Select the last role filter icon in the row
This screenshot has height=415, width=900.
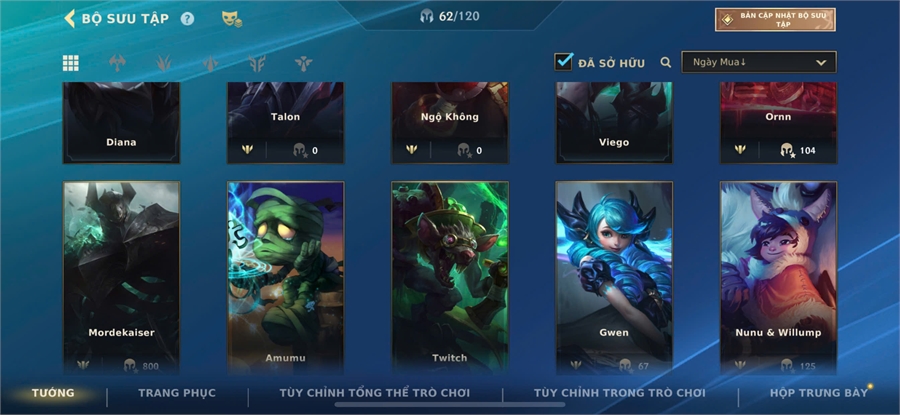(304, 63)
